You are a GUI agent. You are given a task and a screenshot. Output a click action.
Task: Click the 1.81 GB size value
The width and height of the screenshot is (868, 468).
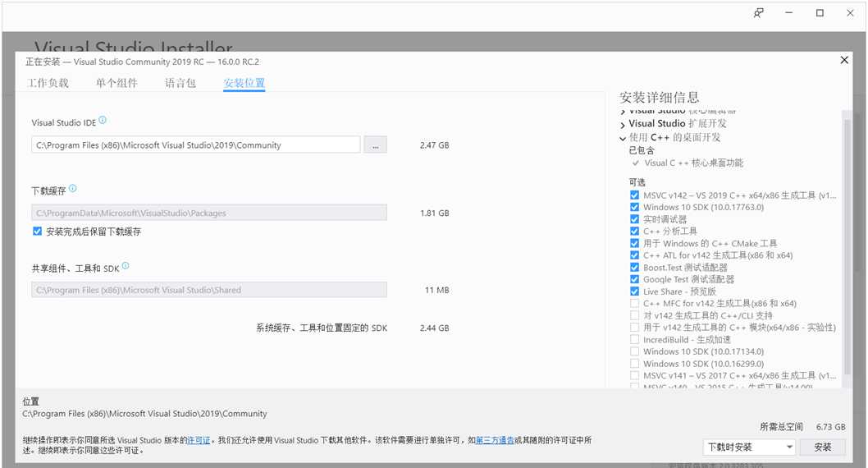click(435, 213)
